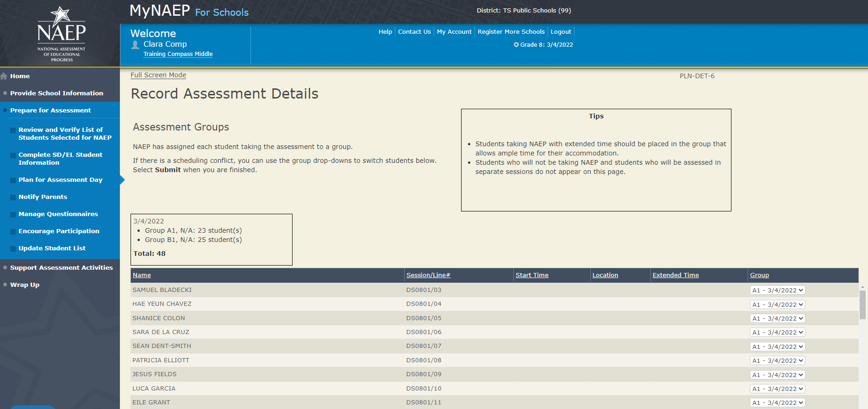Go to Support Assessment Activities section

(61, 268)
